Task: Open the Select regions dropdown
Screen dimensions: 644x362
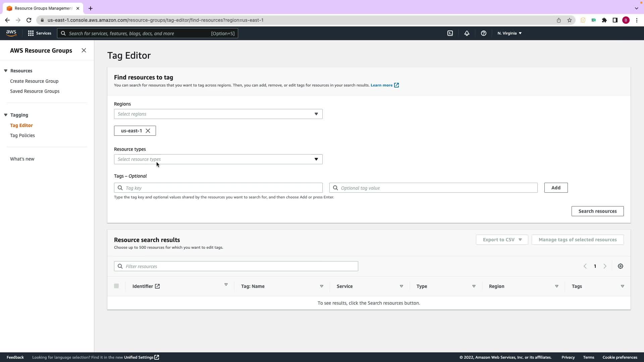Action: [x=218, y=114]
